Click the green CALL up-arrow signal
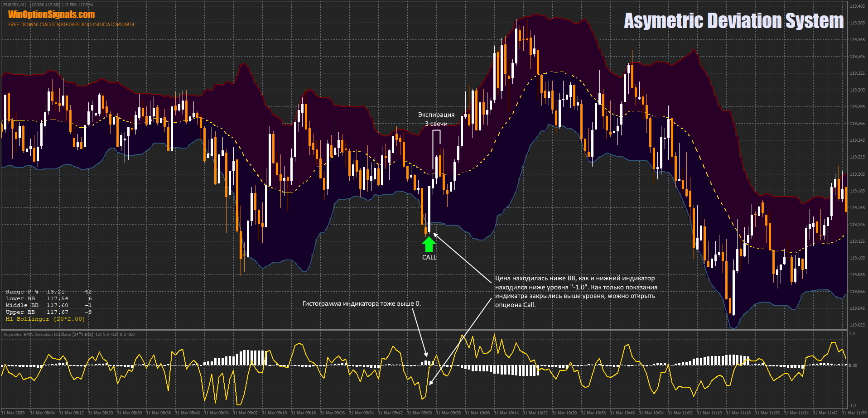This screenshot has width=868, height=418. tap(429, 245)
